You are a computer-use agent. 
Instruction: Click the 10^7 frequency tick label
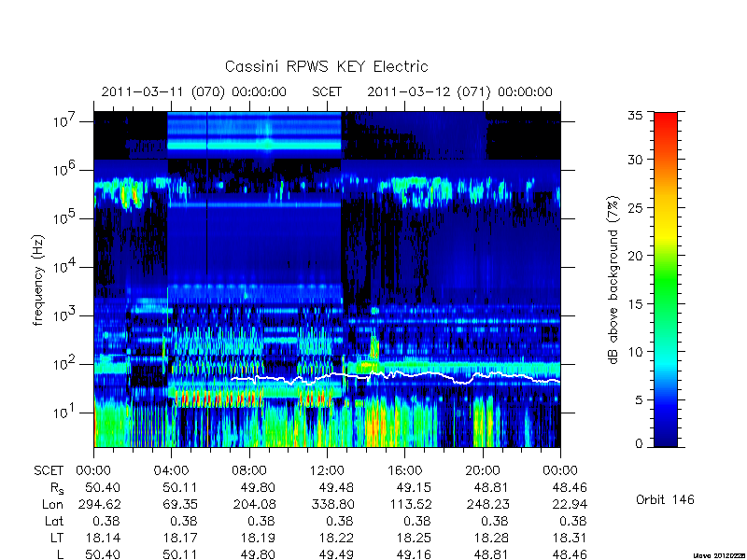coord(65,121)
